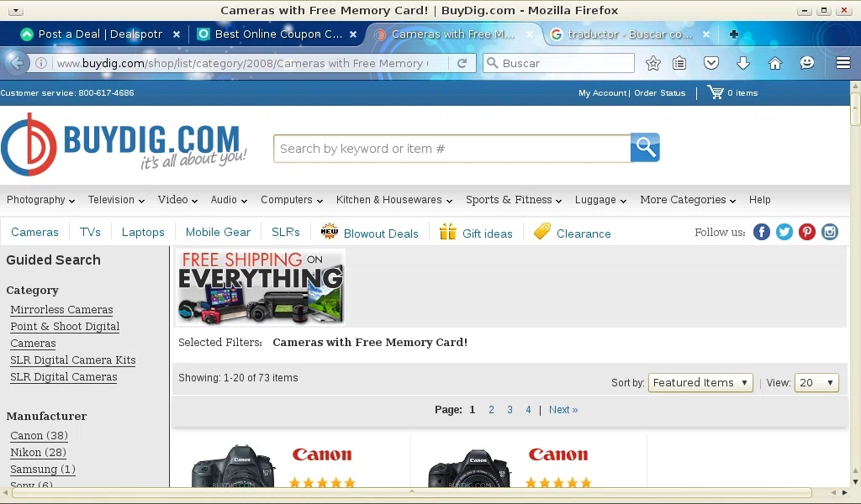This screenshot has height=504, width=861.
Task: Open the Firefox hamburger menu
Action: pyautogui.click(x=843, y=63)
